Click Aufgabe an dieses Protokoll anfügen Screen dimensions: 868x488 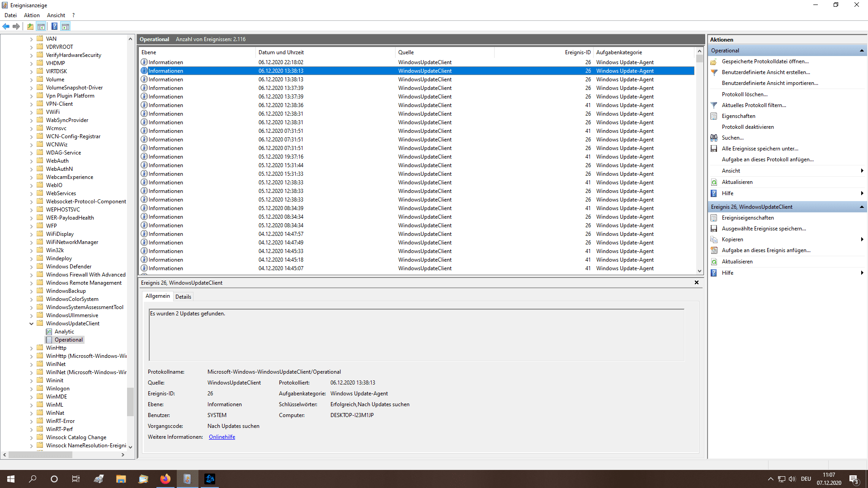click(768, 160)
